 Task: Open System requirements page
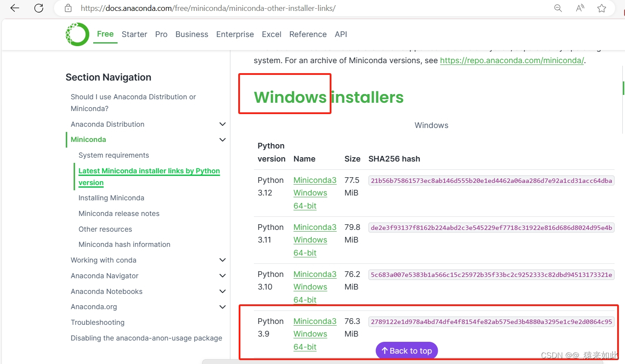[114, 155]
